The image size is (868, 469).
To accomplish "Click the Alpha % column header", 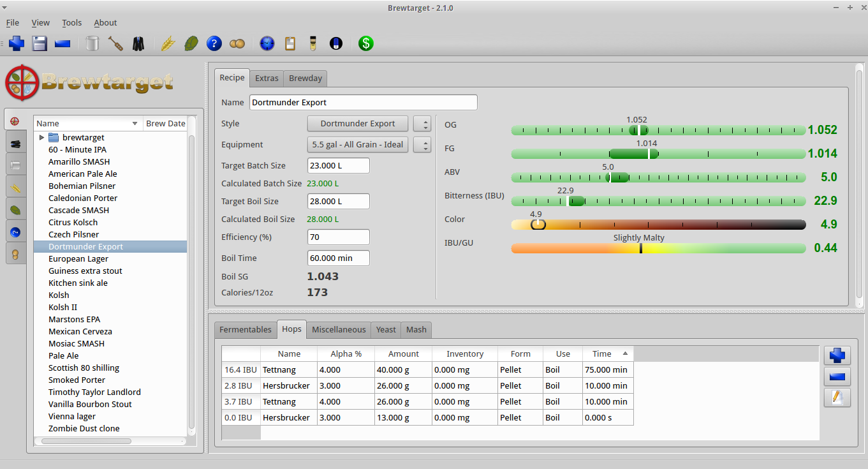I will coord(346,354).
